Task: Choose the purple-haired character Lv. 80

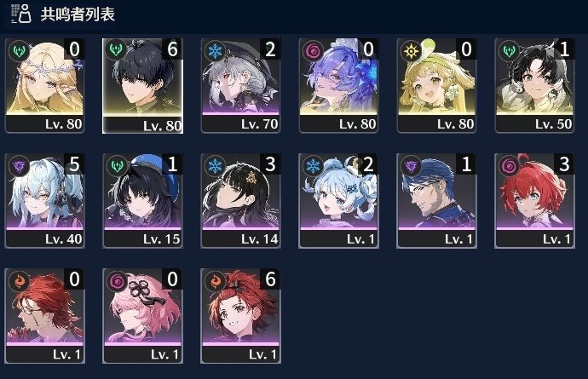Action: [x=338, y=85]
